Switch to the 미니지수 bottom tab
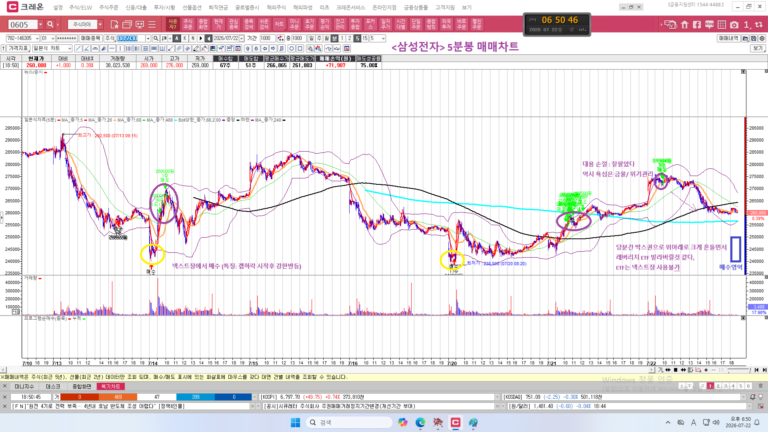Image resolution: width=768 pixels, height=432 pixels. click(24, 386)
